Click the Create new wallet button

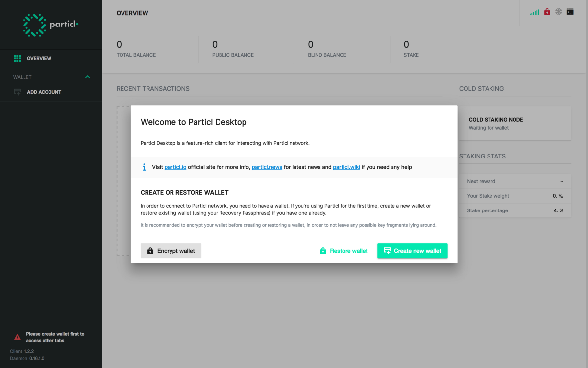pyautogui.click(x=413, y=251)
